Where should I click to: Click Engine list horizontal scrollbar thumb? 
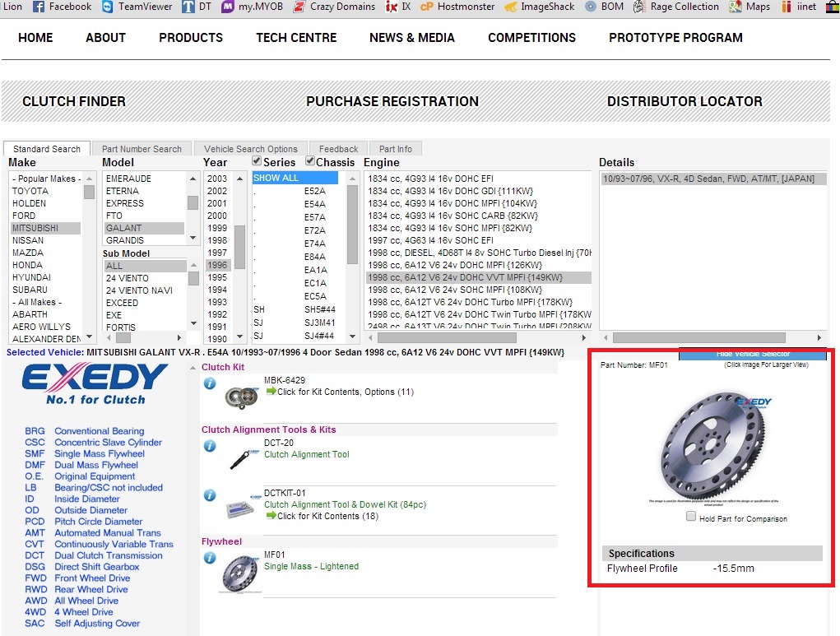(x=447, y=337)
